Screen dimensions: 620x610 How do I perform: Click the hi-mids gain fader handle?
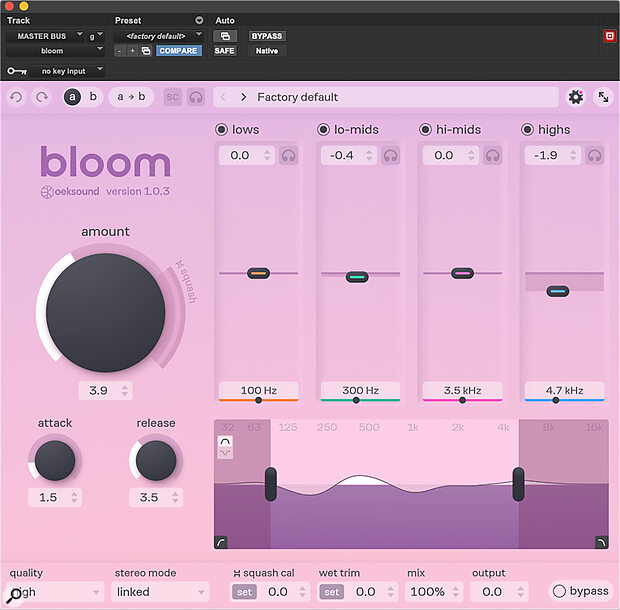click(x=462, y=273)
